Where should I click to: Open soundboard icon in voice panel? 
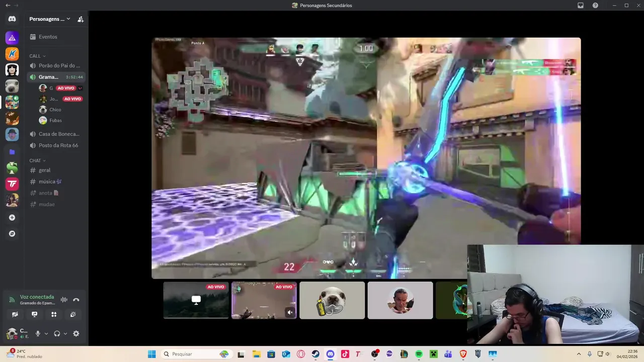click(x=73, y=314)
